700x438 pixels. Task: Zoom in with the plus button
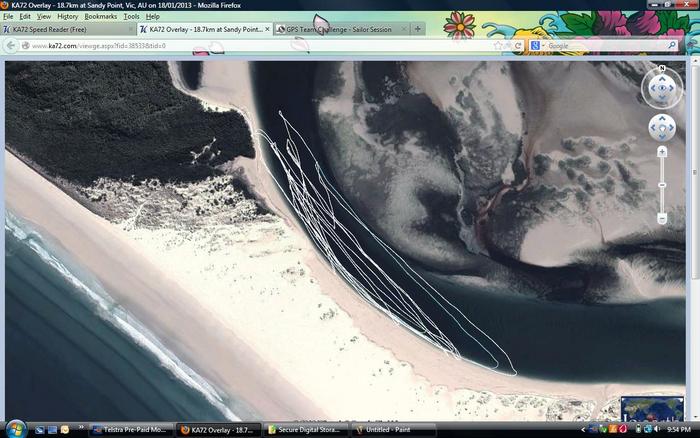point(662,152)
